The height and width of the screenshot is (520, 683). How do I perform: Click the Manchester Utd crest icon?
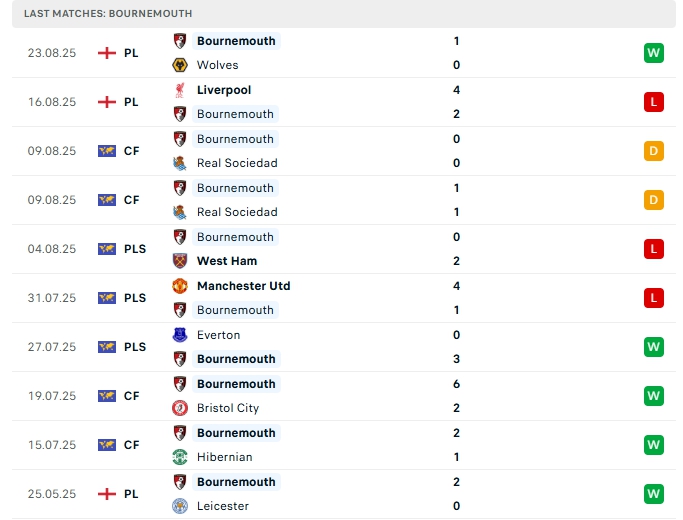coord(181,286)
